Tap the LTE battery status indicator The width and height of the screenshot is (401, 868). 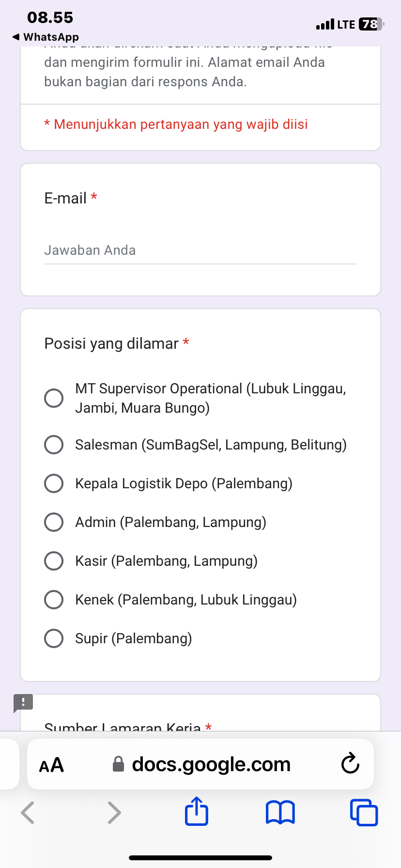click(x=370, y=24)
